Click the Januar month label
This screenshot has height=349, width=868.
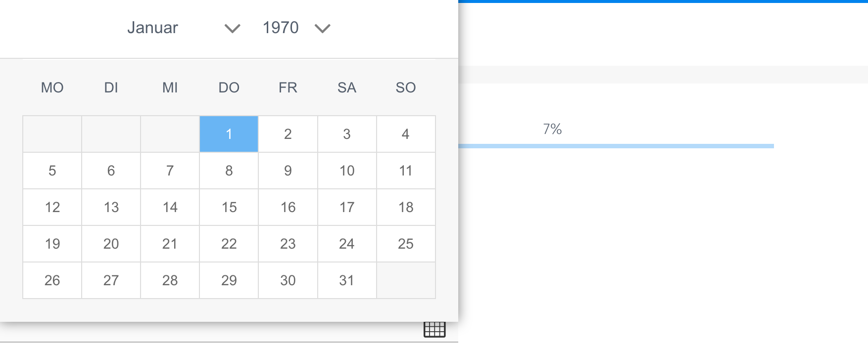coord(152,28)
